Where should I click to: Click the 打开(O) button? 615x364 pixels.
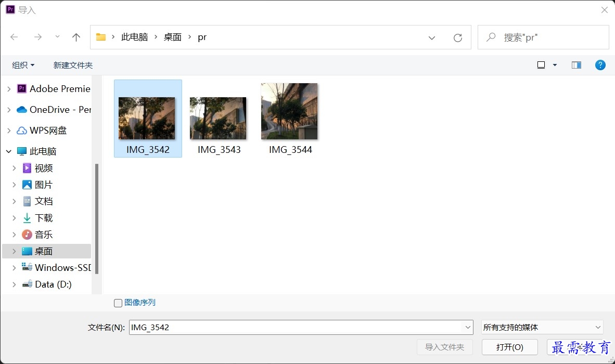pos(509,347)
